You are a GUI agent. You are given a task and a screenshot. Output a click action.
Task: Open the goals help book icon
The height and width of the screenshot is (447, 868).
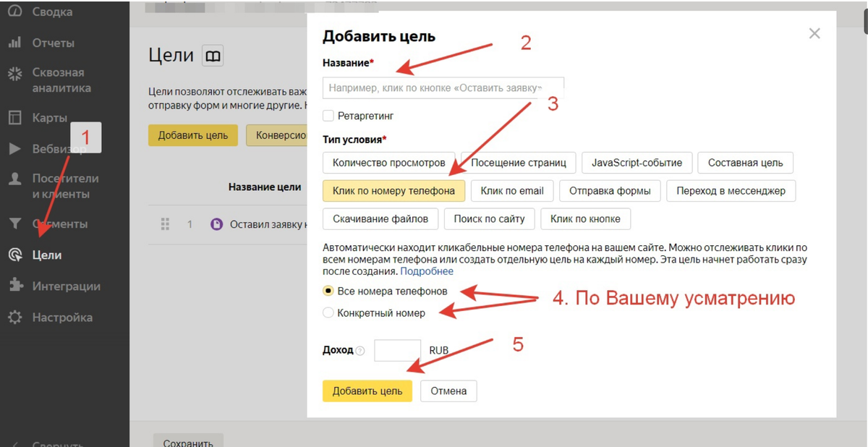tap(213, 56)
